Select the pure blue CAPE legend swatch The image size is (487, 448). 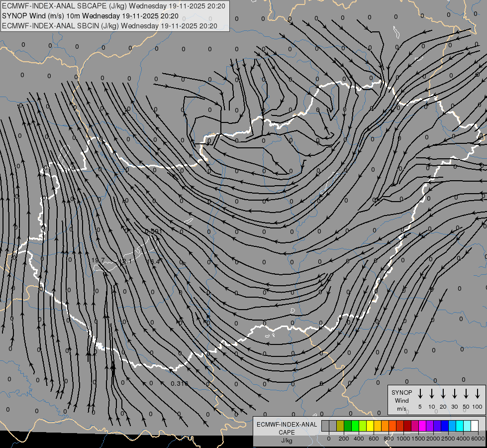445,426
